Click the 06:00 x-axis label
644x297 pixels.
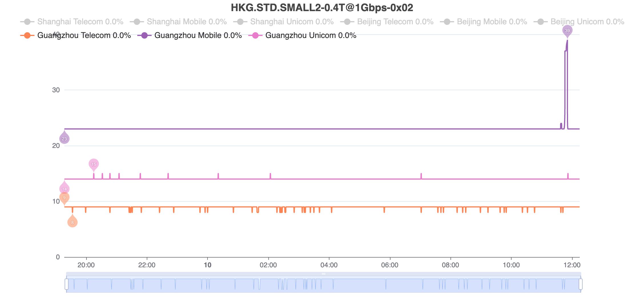coord(390,265)
